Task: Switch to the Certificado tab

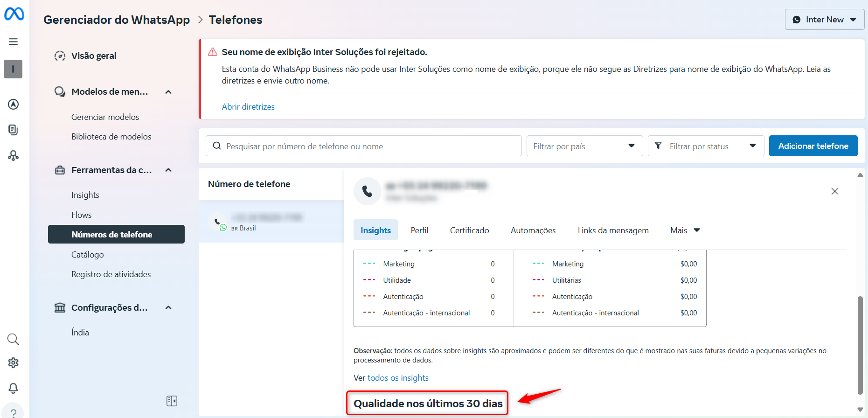Action: [x=469, y=230]
